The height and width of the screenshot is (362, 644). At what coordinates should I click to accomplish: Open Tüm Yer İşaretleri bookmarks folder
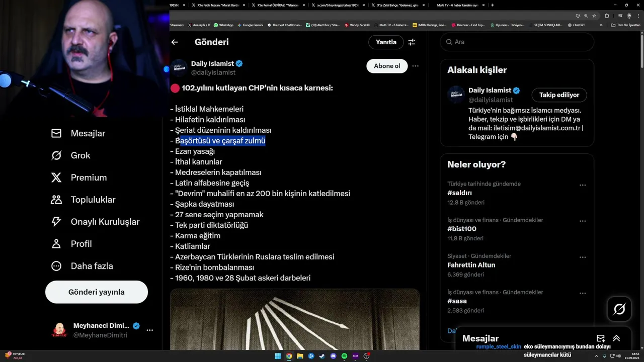pyautogui.click(x=626, y=25)
